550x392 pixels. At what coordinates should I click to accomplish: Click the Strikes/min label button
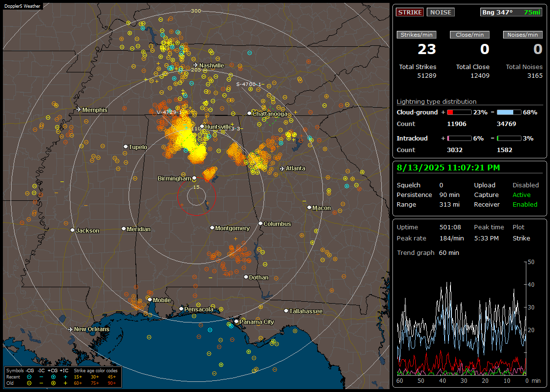(416, 35)
